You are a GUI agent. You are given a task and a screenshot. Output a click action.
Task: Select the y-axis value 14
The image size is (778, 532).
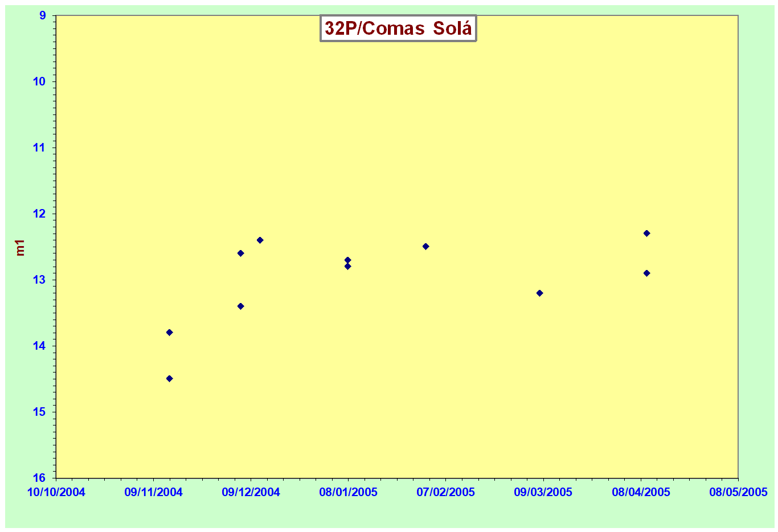click(x=39, y=346)
